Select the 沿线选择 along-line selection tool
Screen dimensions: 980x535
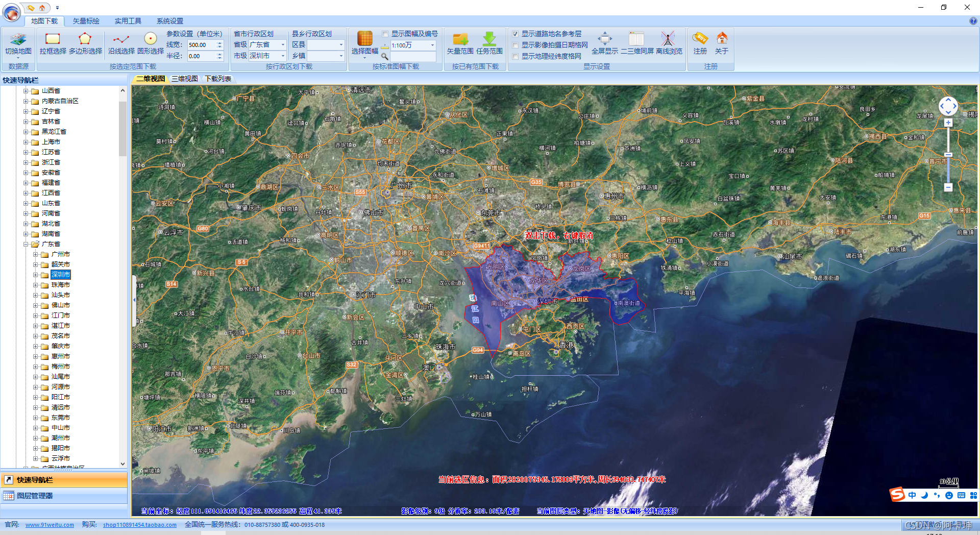point(121,44)
